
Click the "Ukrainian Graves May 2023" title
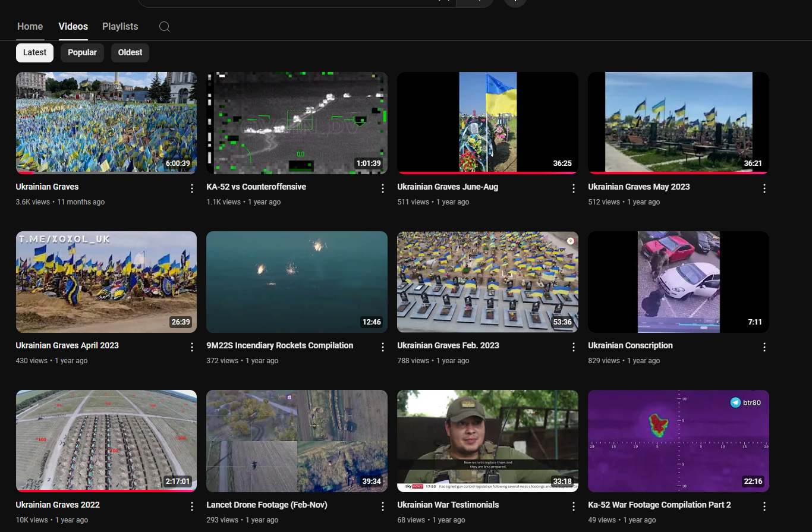point(639,187)
